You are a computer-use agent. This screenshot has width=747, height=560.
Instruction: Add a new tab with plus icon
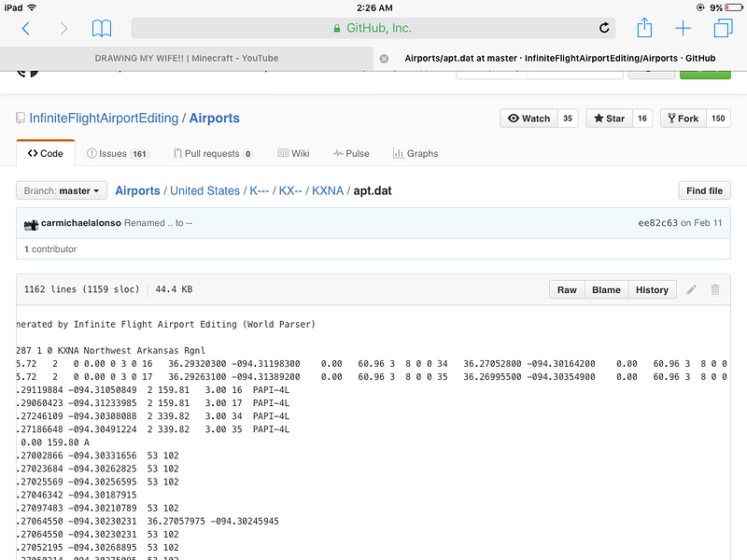click(684, 28)
